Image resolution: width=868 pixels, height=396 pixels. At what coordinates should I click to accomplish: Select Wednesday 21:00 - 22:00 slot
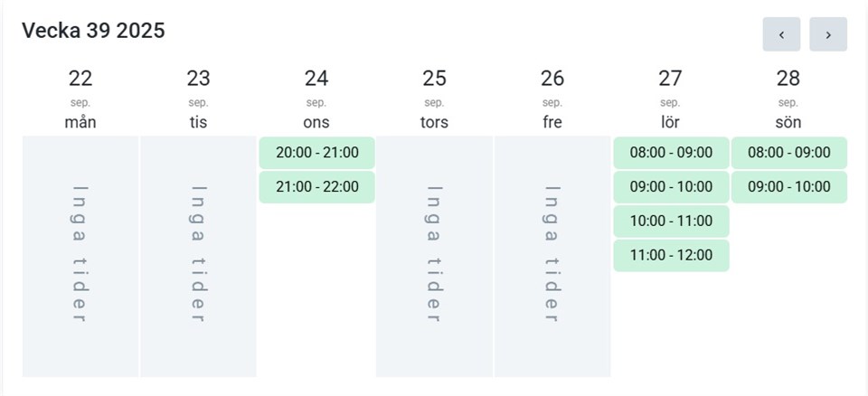click(x=316, y=187)
